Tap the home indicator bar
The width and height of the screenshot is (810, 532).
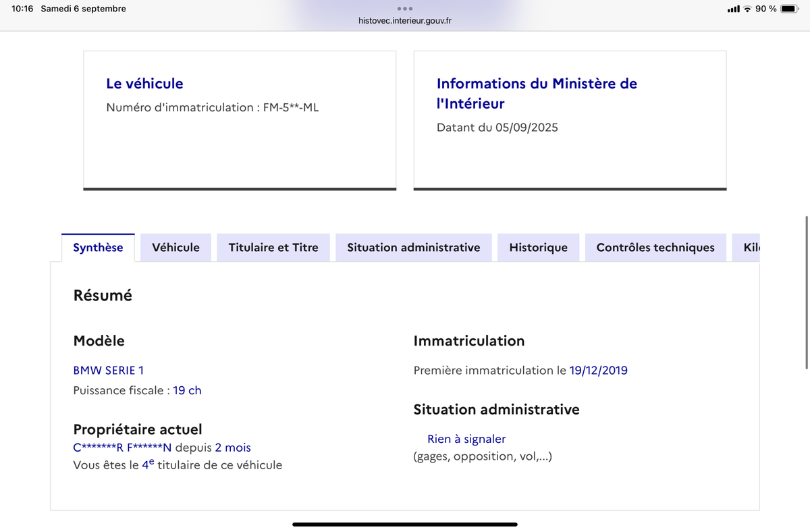[x=405, y=524]
